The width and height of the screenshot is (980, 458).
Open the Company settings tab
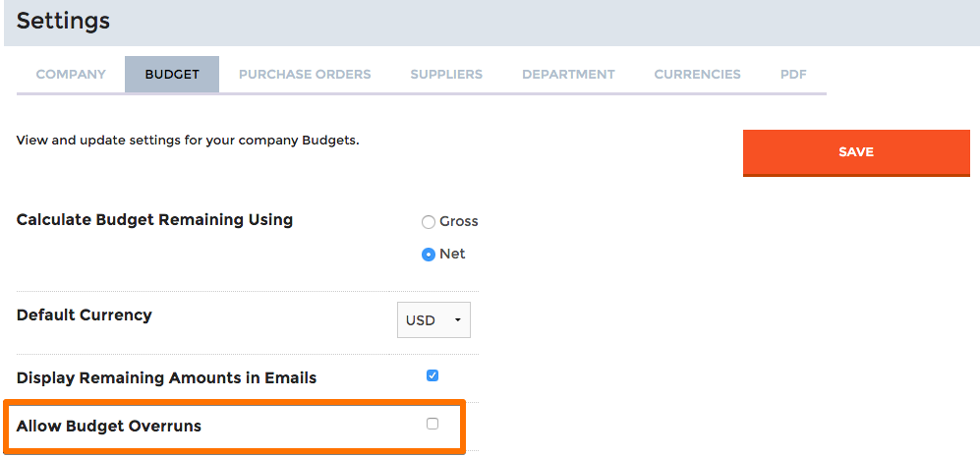pos(71,75)
